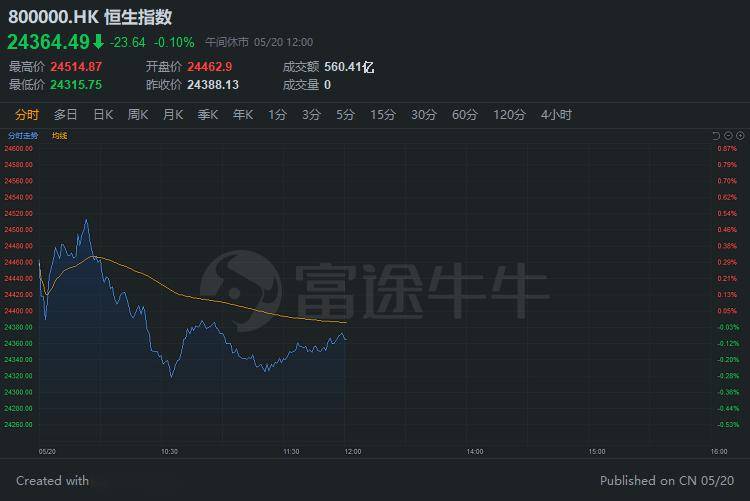Screen dimensions: 750x501
Task: Zoom out using the minus circle icon
Action: (728, 136)
